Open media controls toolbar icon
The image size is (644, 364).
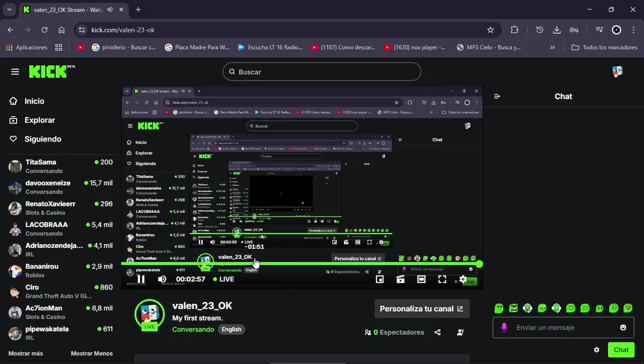600,30
